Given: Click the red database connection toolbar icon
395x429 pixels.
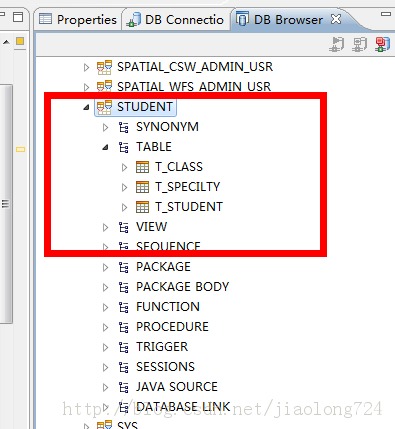Looking at the screenshot, I should 382,44.
